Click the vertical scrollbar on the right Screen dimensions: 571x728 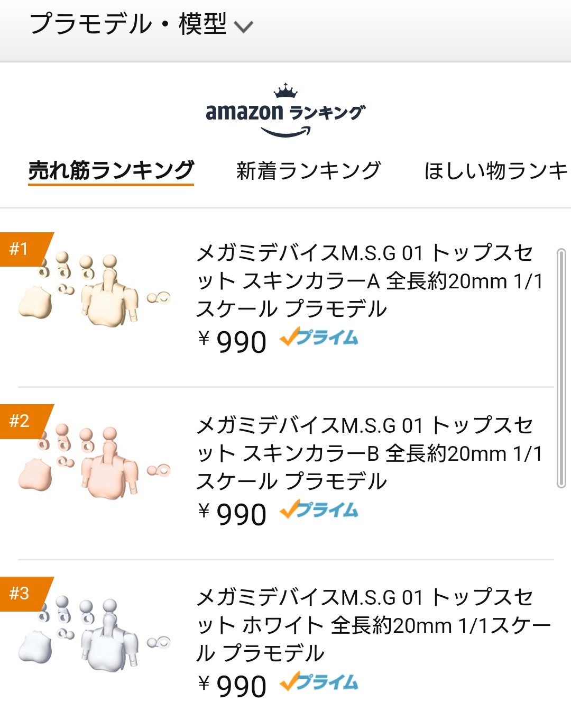(561, 368)
